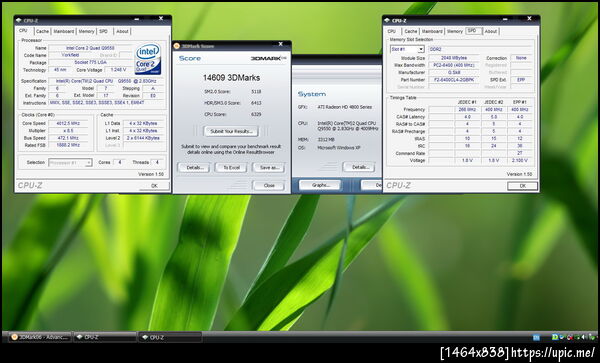This screenshot has height=363, width=600.
Task: Switch to the second CPU-Z taskbar button
Action: [x=170, y=337]
